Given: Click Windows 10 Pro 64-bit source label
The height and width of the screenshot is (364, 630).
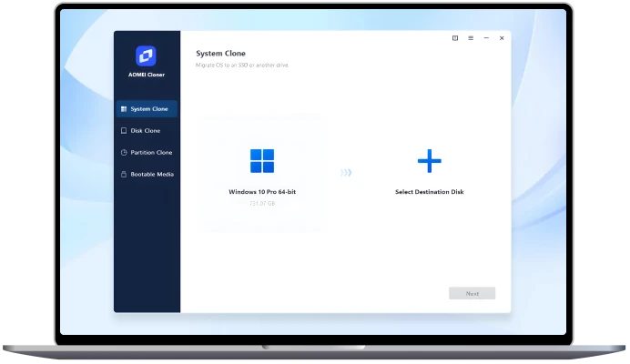Looking at the screenshot, I should 262,192.
